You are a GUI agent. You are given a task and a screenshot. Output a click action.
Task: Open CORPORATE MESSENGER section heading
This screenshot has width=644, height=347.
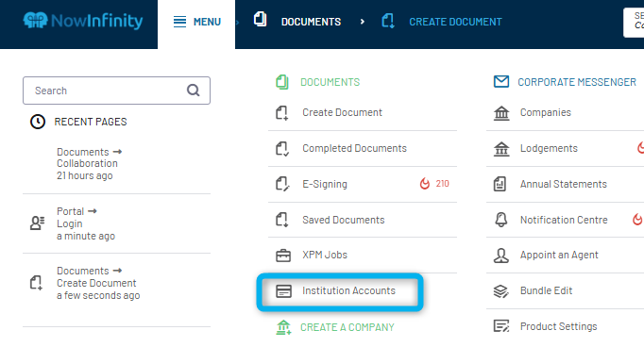pos(577,82)
